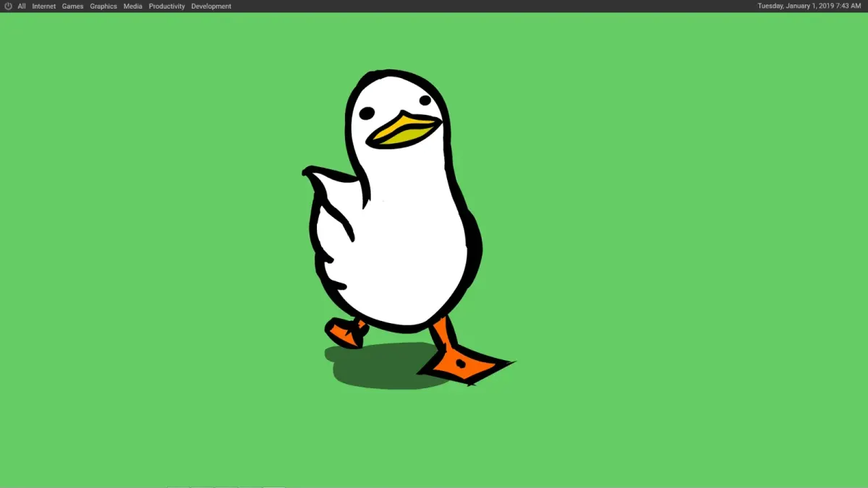Click the power icon in the top bar
Viewport: 868px width, 488px height.
8,6
